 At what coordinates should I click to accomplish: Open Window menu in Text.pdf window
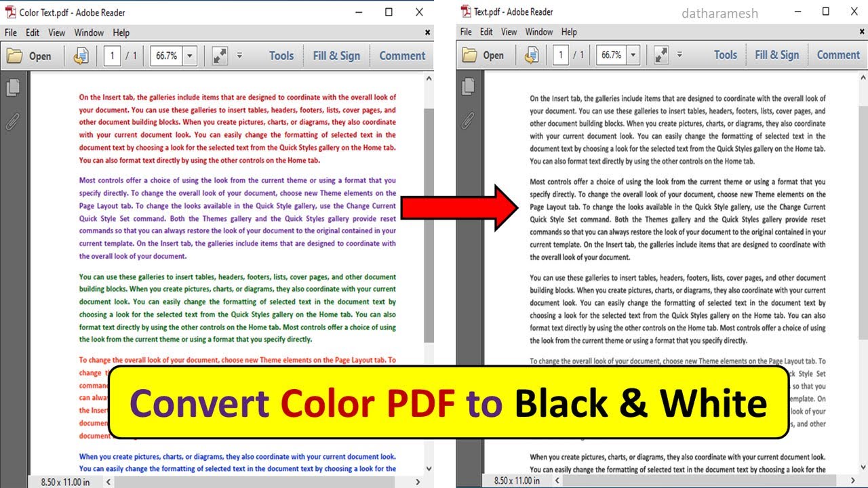click(539, 32)
